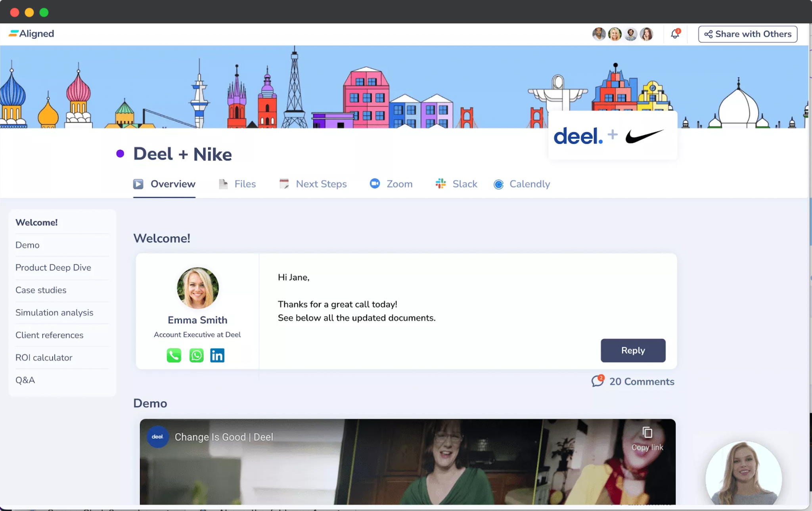This screenshot has width=812, height=511.
Task: Select Q&A in the sidebar
Action: click(25, 380)
